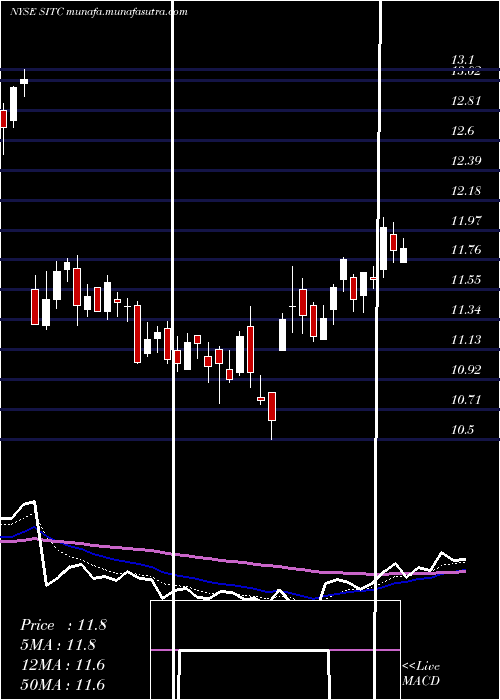Select the 12.6 price axis label
This screenshot has height=700, width=500.
tap(462, 130)
